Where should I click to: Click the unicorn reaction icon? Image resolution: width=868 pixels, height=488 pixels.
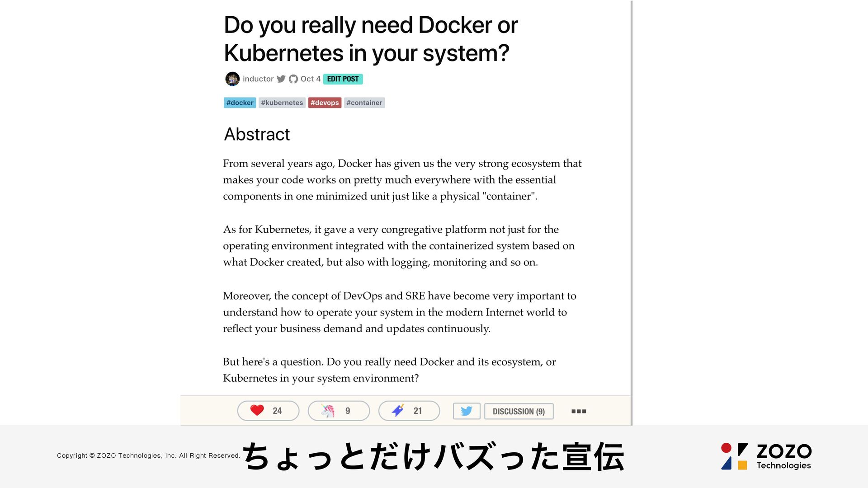(328, 410)
